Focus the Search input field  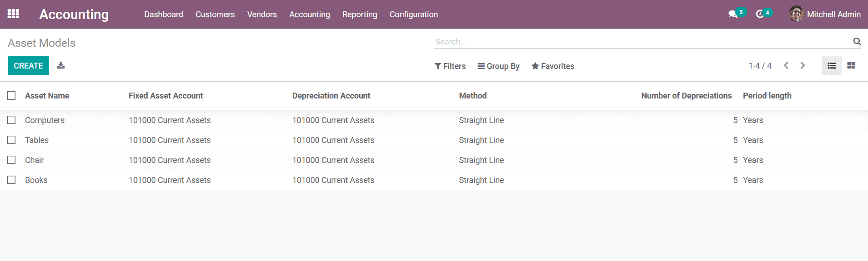[642, 42]
